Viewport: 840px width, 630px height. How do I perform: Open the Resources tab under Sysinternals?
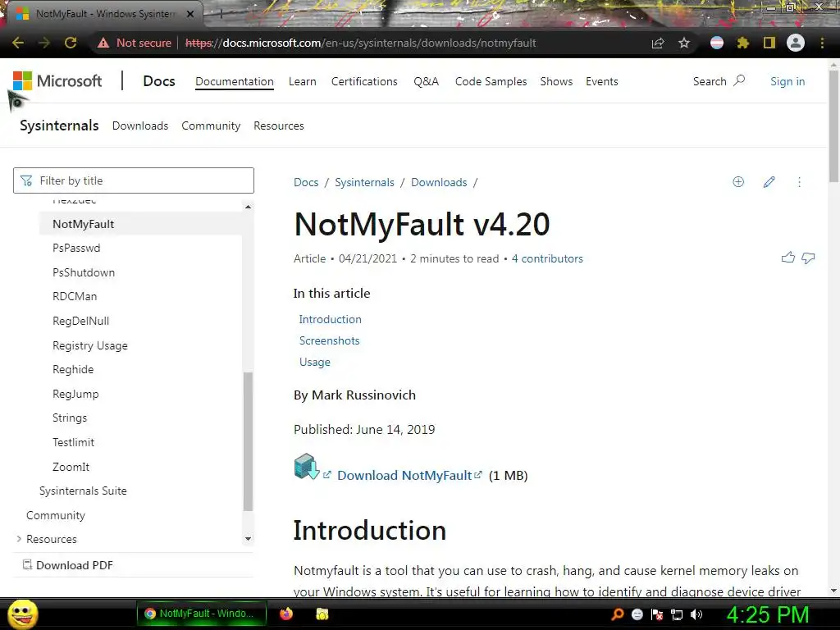(279, 126)
